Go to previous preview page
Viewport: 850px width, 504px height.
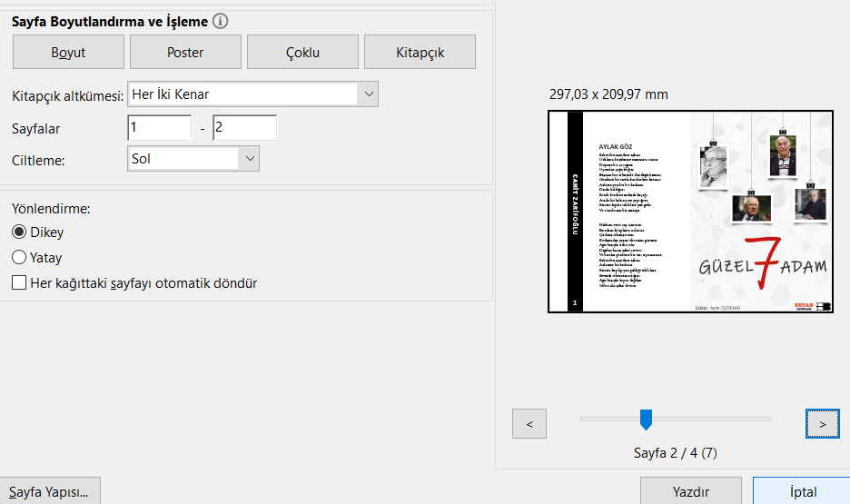529,424
